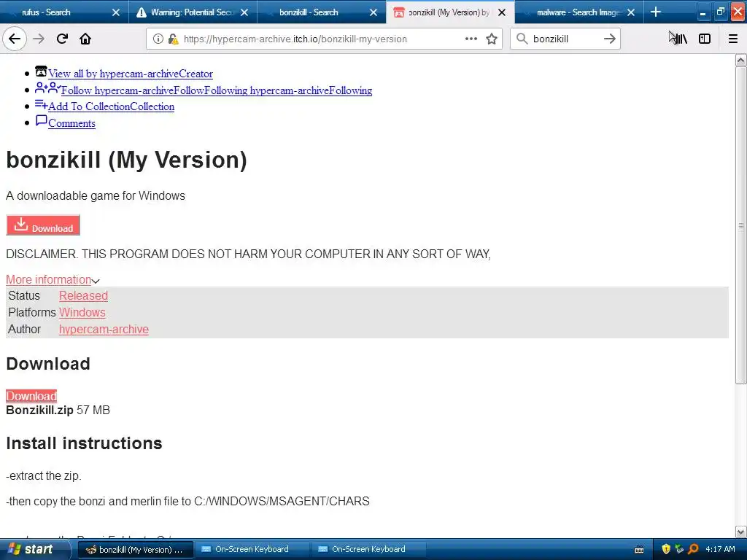Click the comments speech bubble icon

point(42,121)
